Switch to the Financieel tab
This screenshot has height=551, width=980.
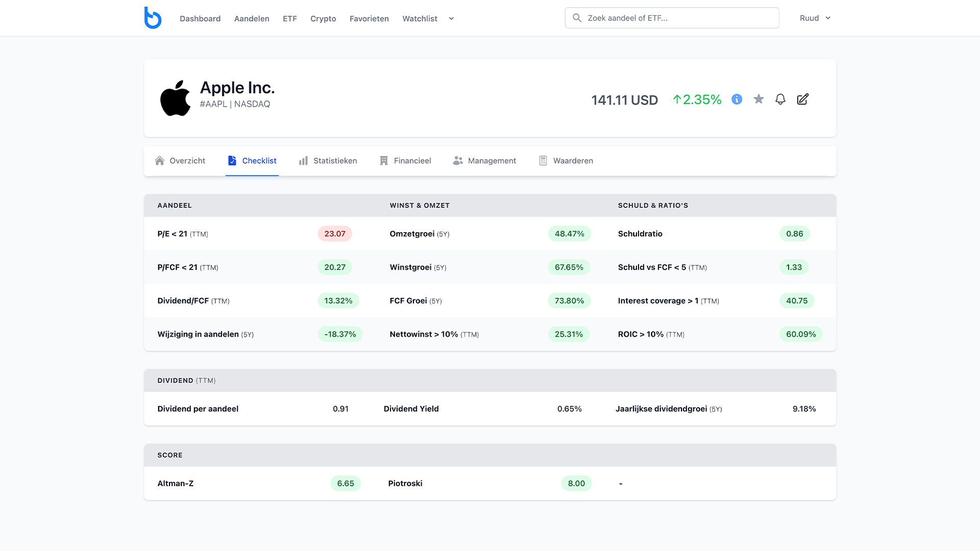pos(405,161)
